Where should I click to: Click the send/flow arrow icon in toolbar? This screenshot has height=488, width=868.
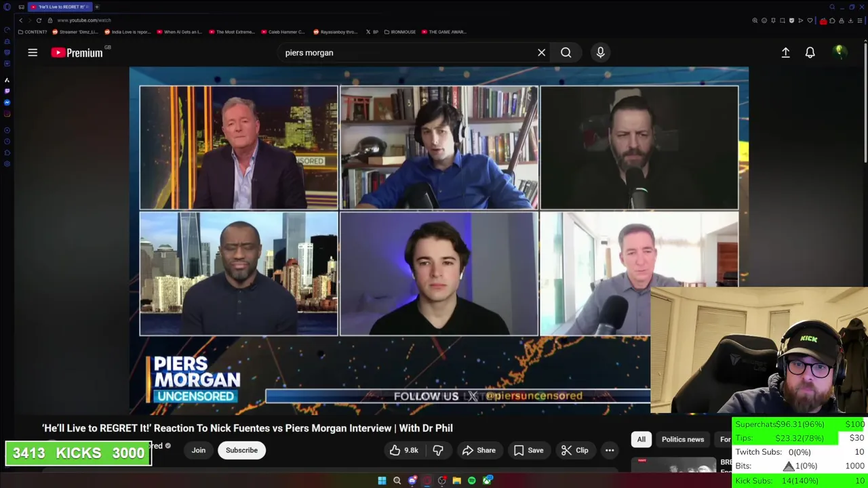(801, 20)
